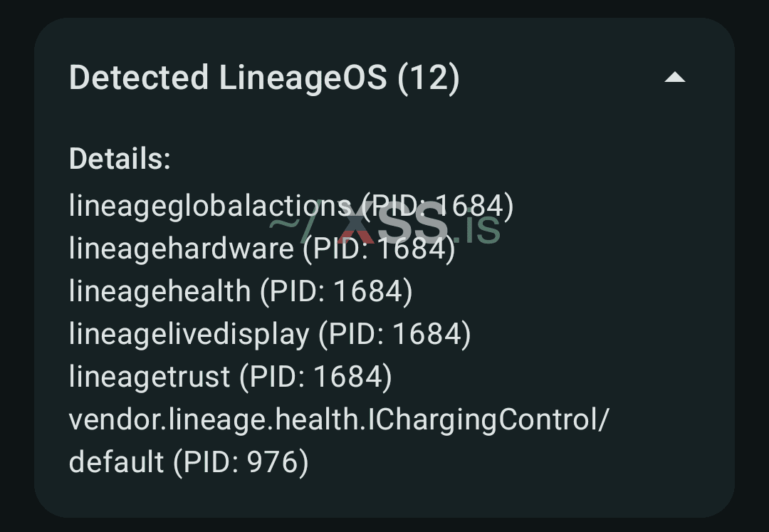Click the "Detected LineageOS (12)" heading
This screenshot has width=769, height=532.
[264, 78]
